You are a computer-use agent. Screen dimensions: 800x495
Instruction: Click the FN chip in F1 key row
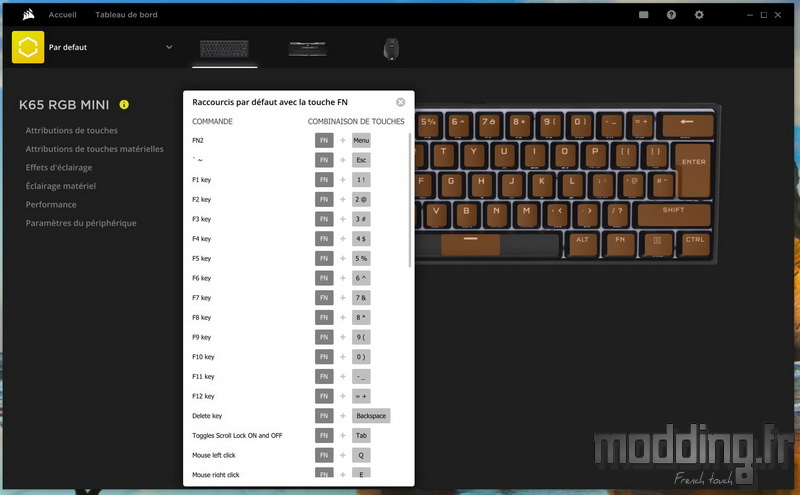[324, 180]
